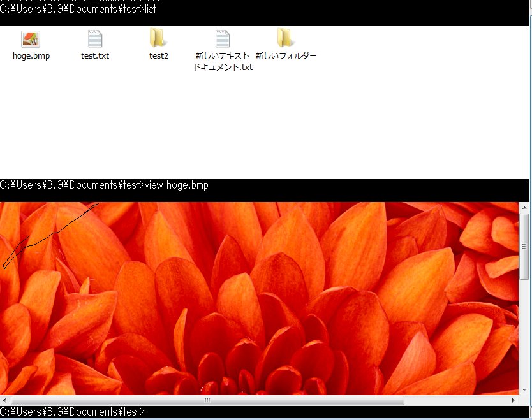Click the 'view hoge.bmp' command line
The width and height of the screenshot is (532, 420).
tap(104, 185)
